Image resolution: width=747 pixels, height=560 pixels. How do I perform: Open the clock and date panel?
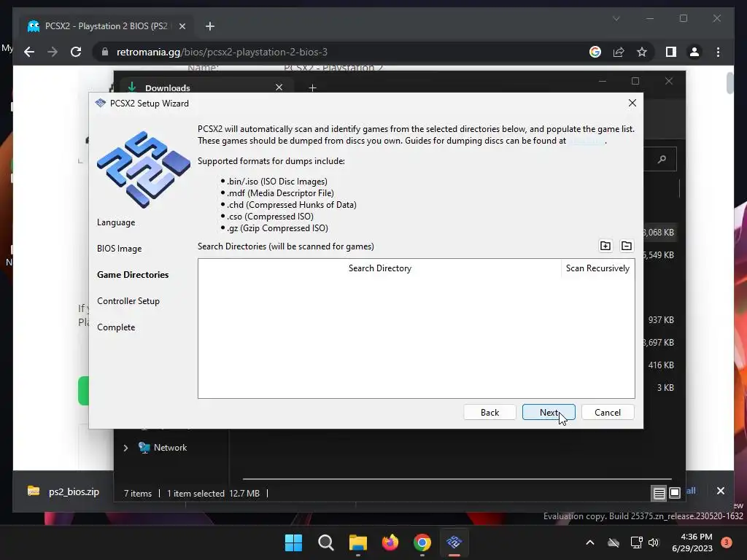[692, 542]
